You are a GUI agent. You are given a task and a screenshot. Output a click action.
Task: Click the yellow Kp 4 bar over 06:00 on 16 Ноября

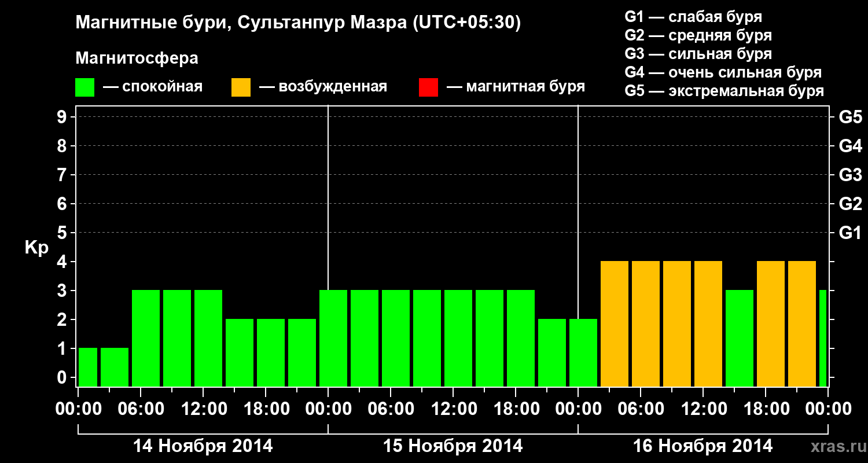pyautogui.click(x=646, y=324)
